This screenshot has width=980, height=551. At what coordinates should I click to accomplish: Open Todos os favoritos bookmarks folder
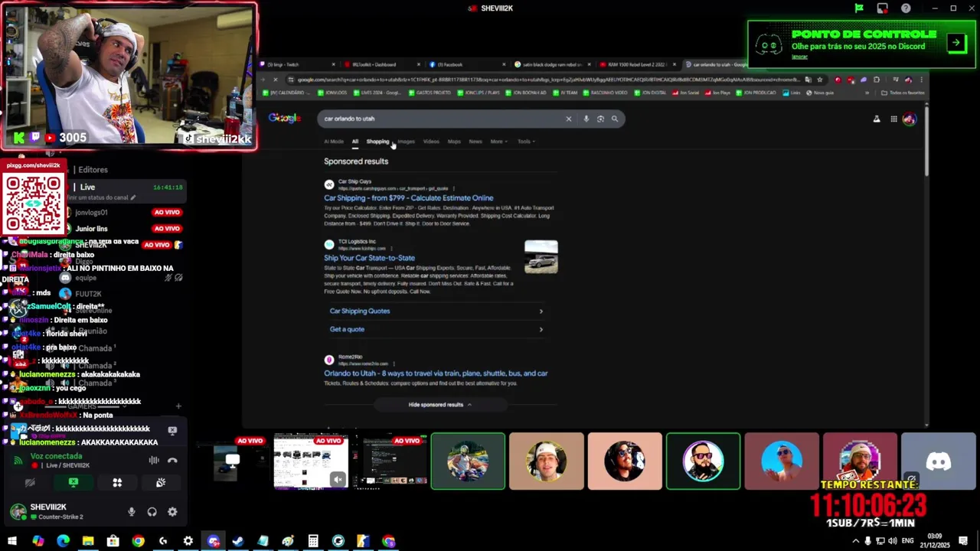click(x=903, y=93)
